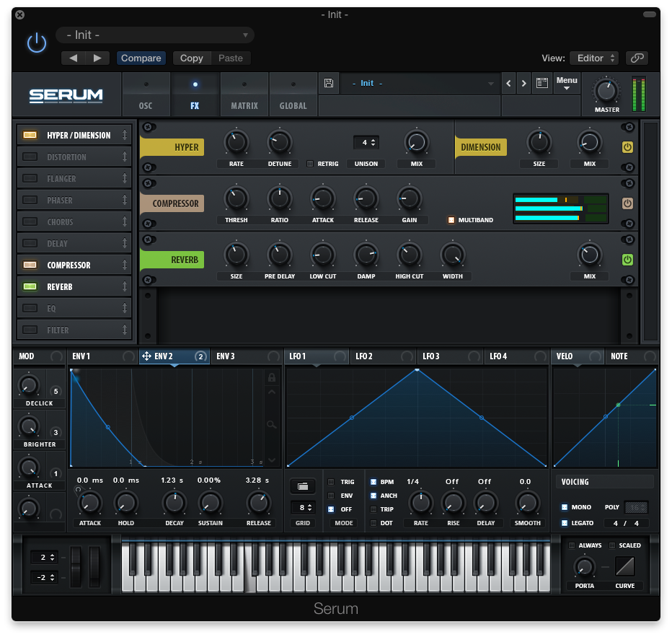Screen dimensions: 672x637
Task: Click the ENV 2 modulation count badge
Action: click(200, 356)
